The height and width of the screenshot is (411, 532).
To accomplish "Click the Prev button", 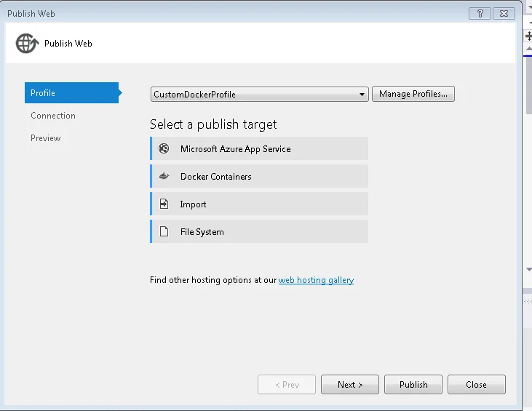I will tap(287, 385).
